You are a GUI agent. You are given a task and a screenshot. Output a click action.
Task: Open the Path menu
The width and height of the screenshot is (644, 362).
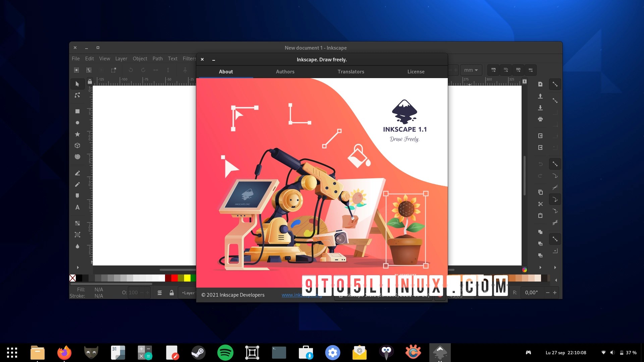pyautogui.click(x=157, y=58)
